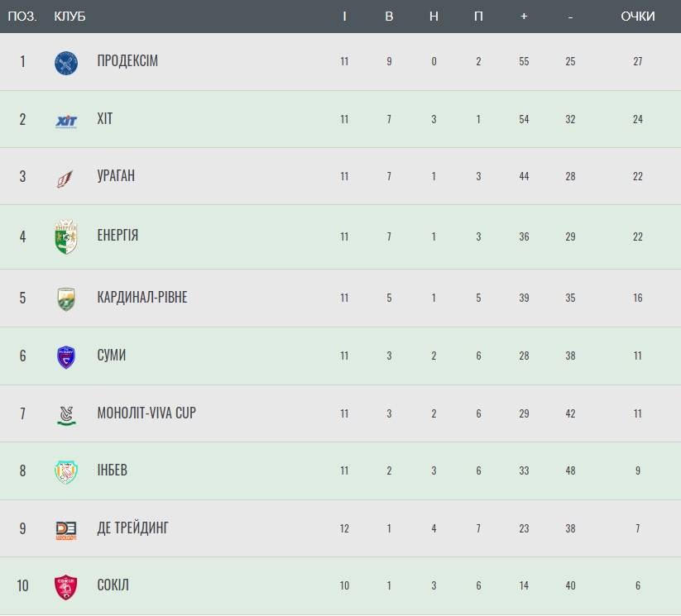Click the Кардинал-Рівне club logo

point(66,298)
